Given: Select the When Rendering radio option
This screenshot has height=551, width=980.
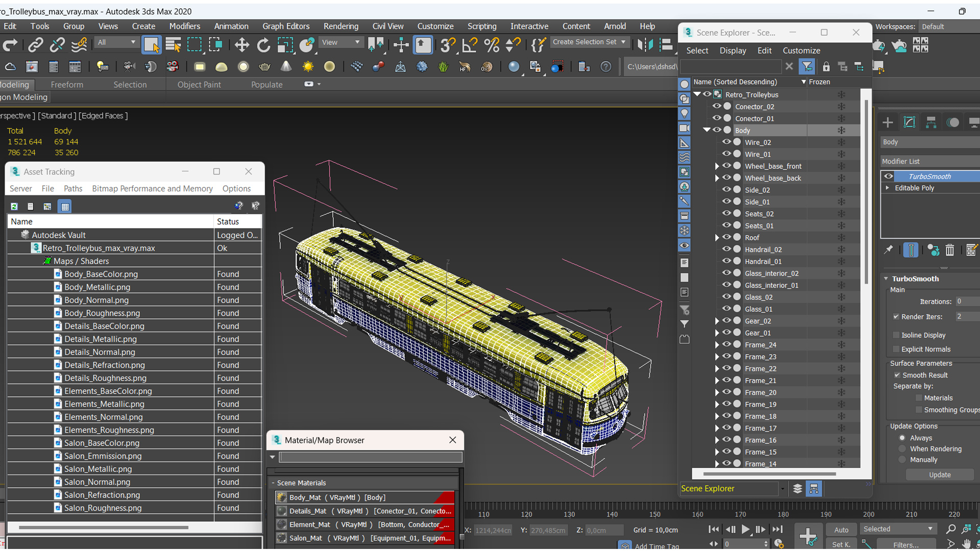Looking at the screenshot, I should click(902, 449).
